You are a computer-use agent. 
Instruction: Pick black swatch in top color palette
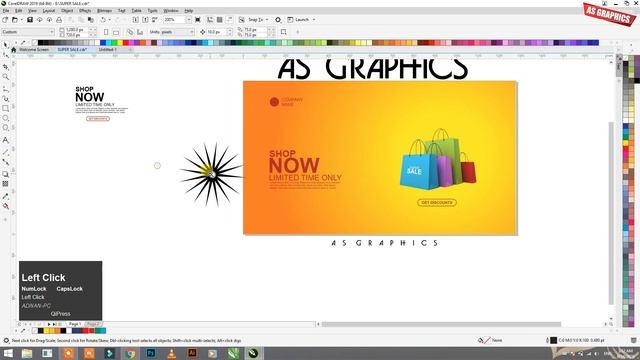(40, 42)
